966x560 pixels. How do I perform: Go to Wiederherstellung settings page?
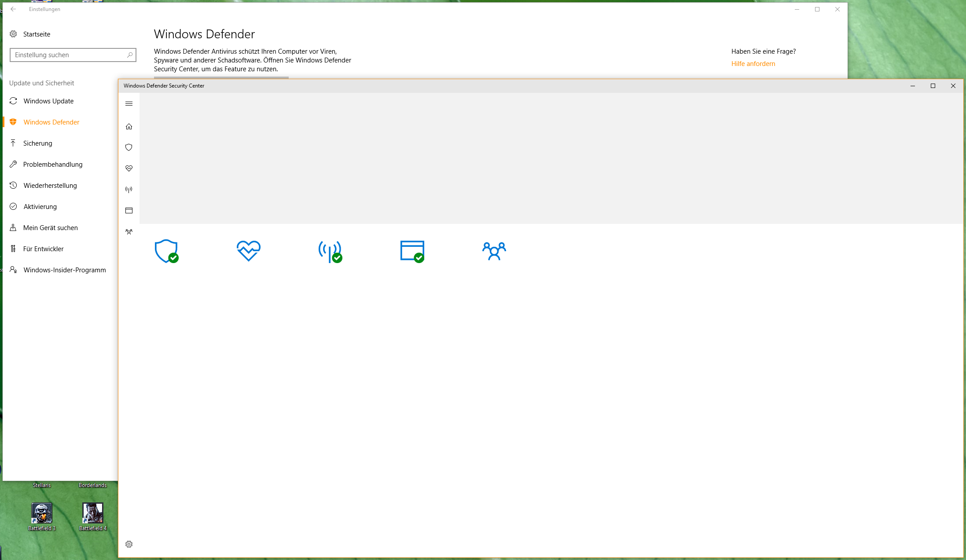click(50, 186)
